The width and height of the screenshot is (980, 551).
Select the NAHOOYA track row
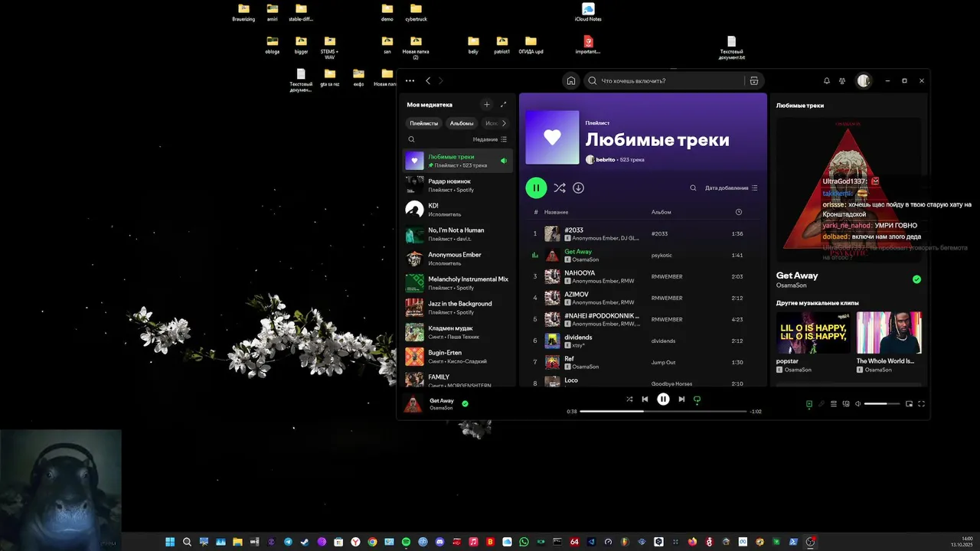pyautogui.click(x=642, y=276)
